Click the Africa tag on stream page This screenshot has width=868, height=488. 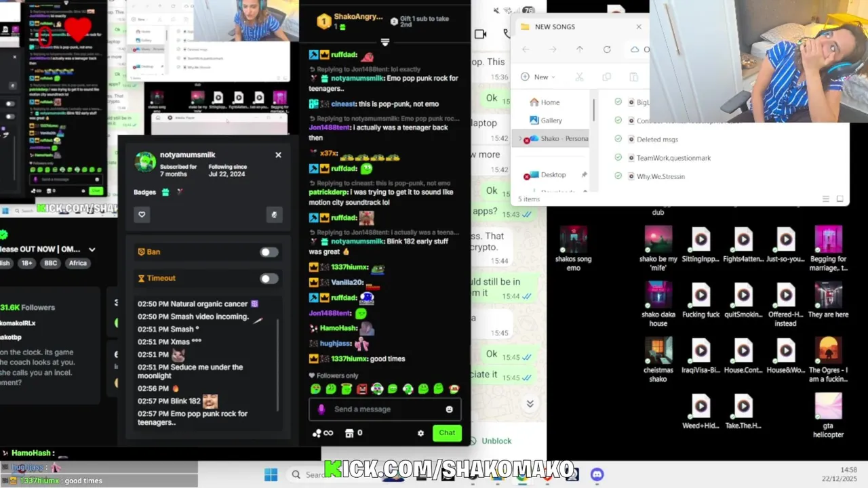(78, 264)
